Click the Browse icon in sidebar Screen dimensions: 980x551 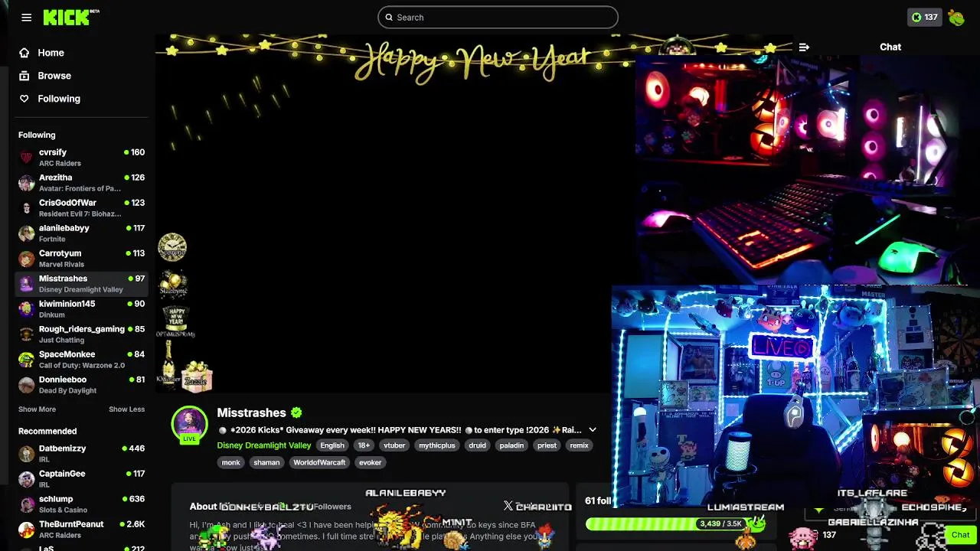(24, 76)
